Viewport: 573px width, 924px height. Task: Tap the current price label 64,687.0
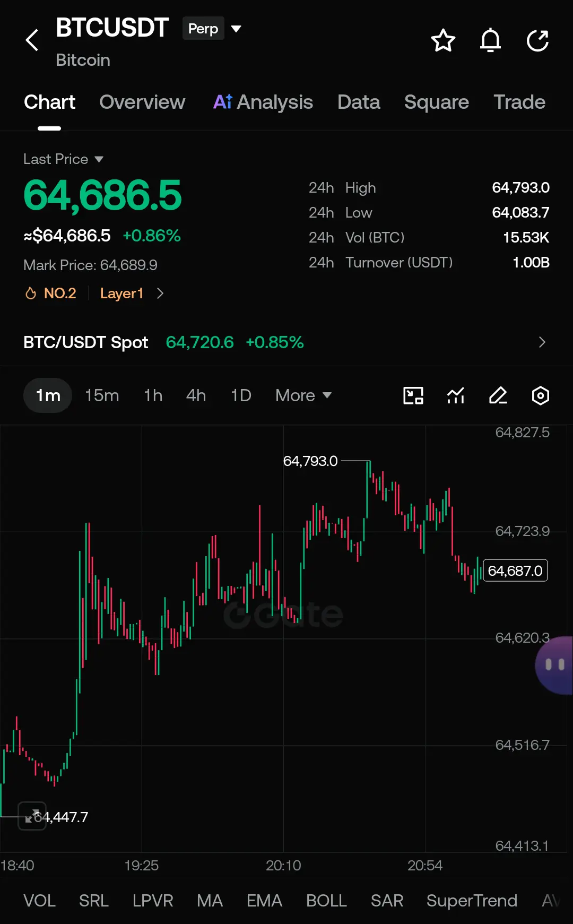(x=515, y=571)
